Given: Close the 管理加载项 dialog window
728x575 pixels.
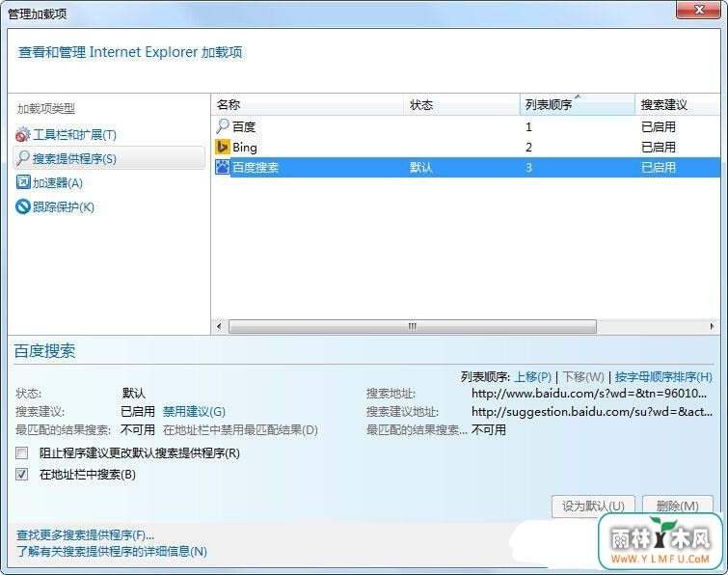Looking at the screenshot, I should (698, 10).
